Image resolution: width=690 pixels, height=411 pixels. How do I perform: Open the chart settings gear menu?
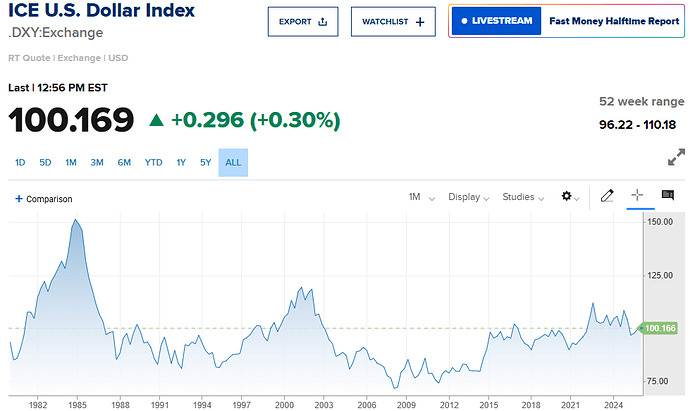point(570,197)
